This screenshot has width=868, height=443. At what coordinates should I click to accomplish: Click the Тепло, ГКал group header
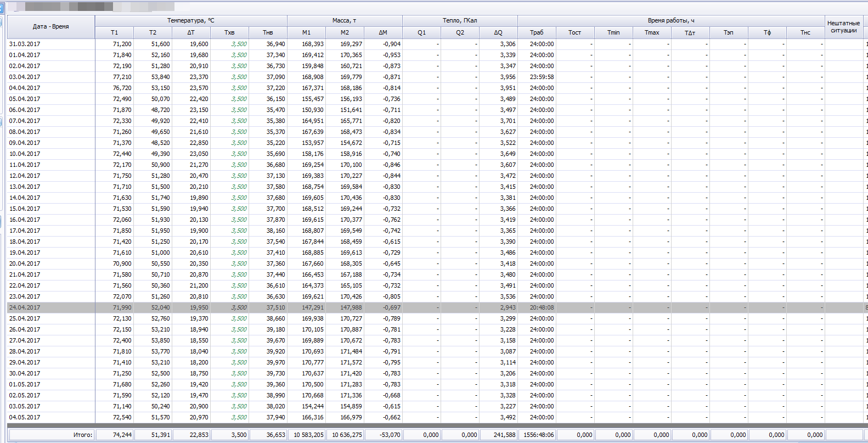click(x=460, y=20)
